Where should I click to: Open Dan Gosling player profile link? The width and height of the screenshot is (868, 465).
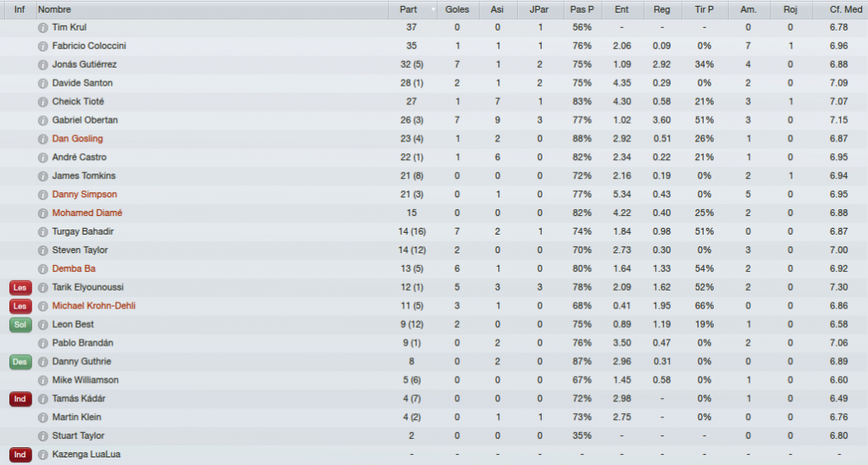pos(77,139)
